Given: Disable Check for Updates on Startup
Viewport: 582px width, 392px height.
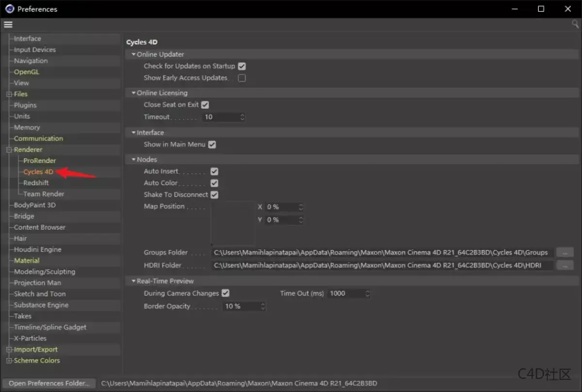Looking at the screenshot, I should [x=242, y=66].
